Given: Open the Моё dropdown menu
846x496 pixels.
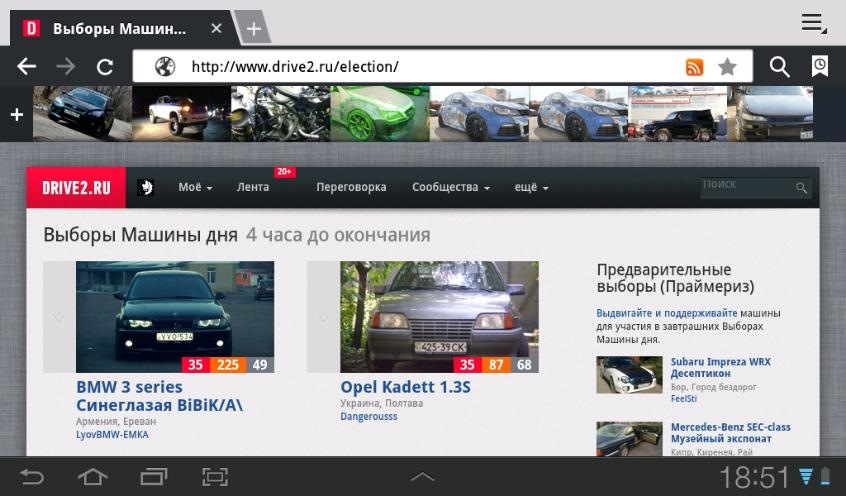Looking at the screenshot, I should (x=195, y=187).
